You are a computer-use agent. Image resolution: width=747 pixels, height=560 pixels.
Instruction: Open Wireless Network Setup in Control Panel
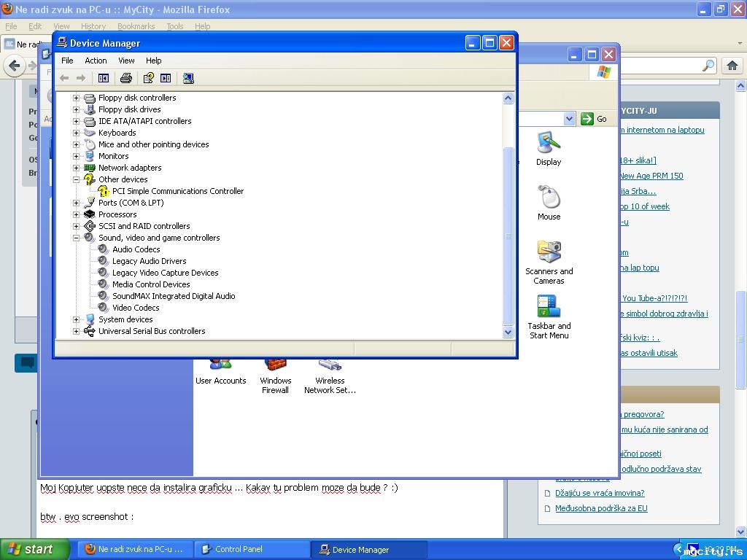click(x=330, y=377)
